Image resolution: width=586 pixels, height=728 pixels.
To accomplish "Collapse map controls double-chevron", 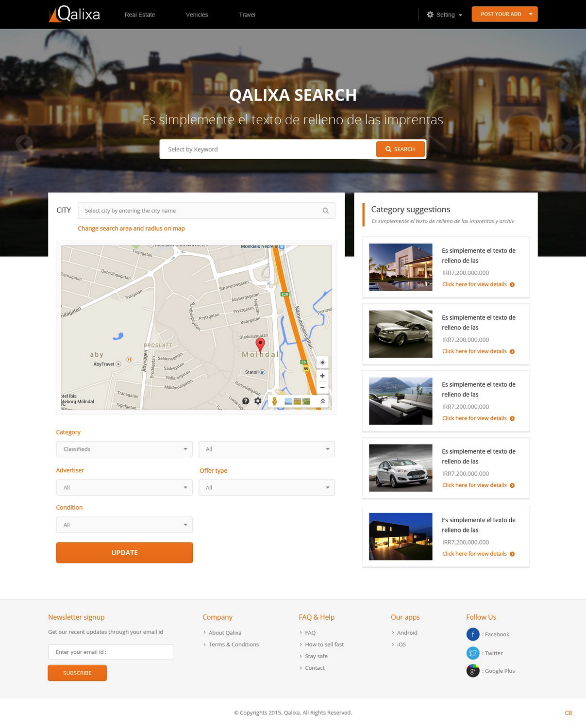I will [x=322, y=401].
